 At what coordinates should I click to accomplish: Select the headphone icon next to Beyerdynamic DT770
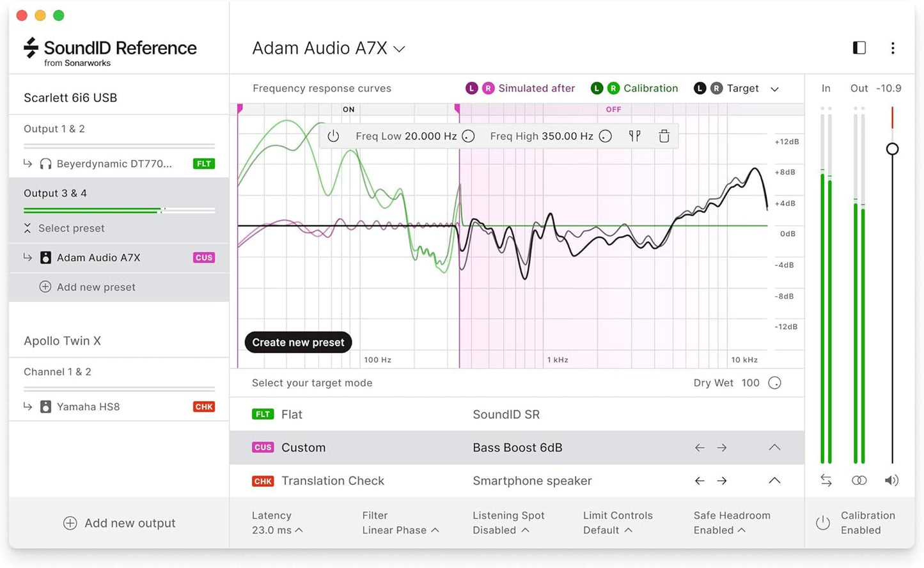click(45, 163)
